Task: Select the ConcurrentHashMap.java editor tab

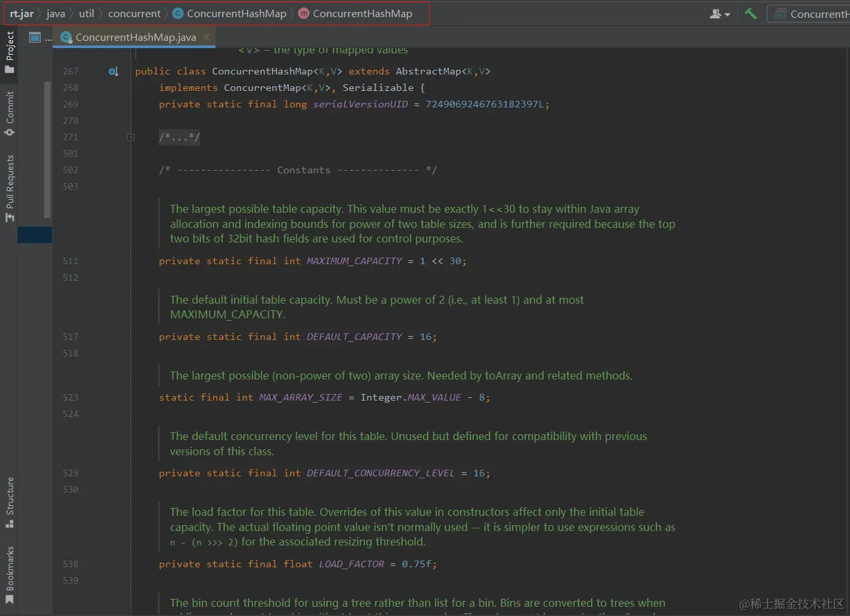Action: pyautogui.click(x=136, y=37)
